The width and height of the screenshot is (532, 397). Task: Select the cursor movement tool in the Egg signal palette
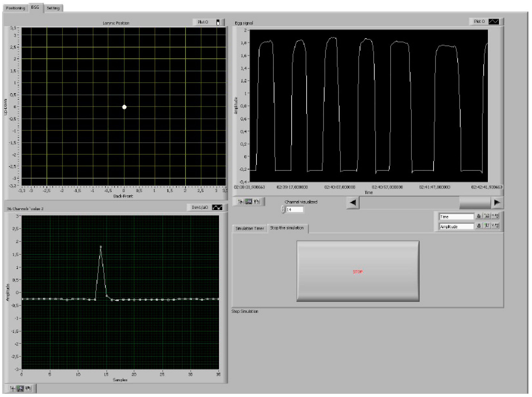click(241, 202)
